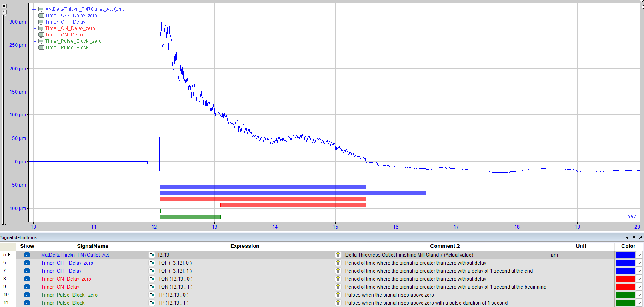Click the yellow hint icon in row 7 Timer_OFF_Delay
This screenshot has height=307, width=644.
338,271
